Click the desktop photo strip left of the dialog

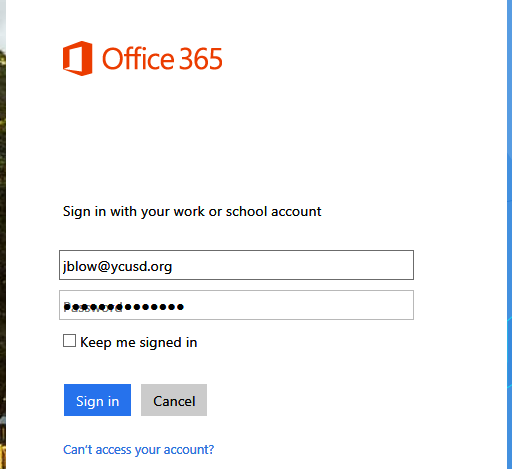coord(3,233)
